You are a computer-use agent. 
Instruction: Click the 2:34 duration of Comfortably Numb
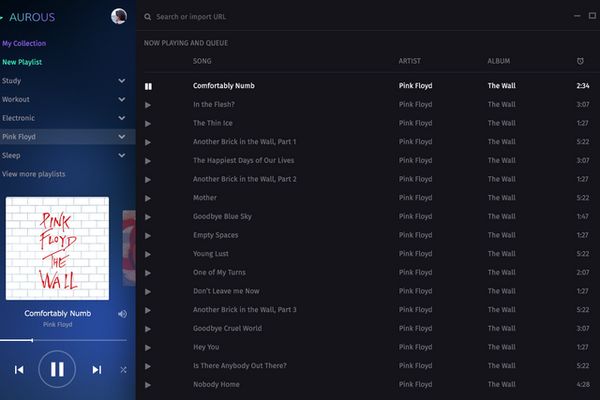583,86
